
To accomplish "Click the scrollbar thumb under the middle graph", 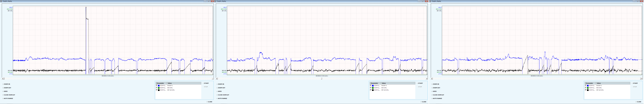I will (x=322, y=79).
